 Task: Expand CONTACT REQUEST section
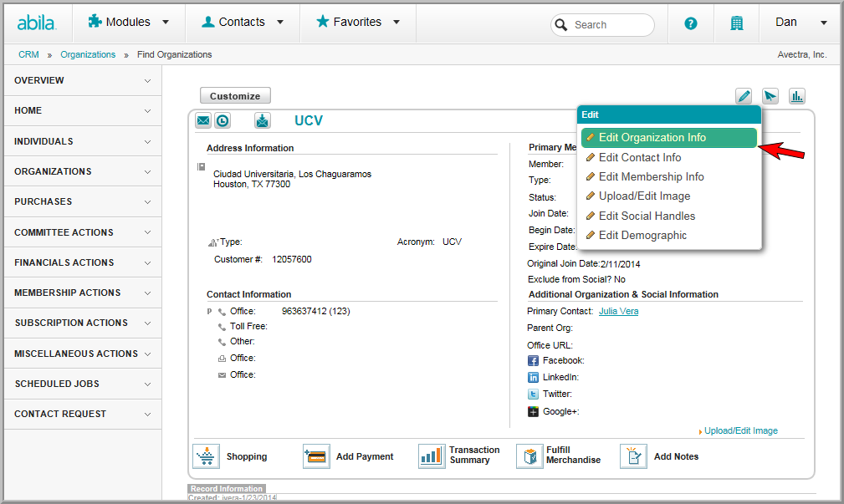pos(83,415)
